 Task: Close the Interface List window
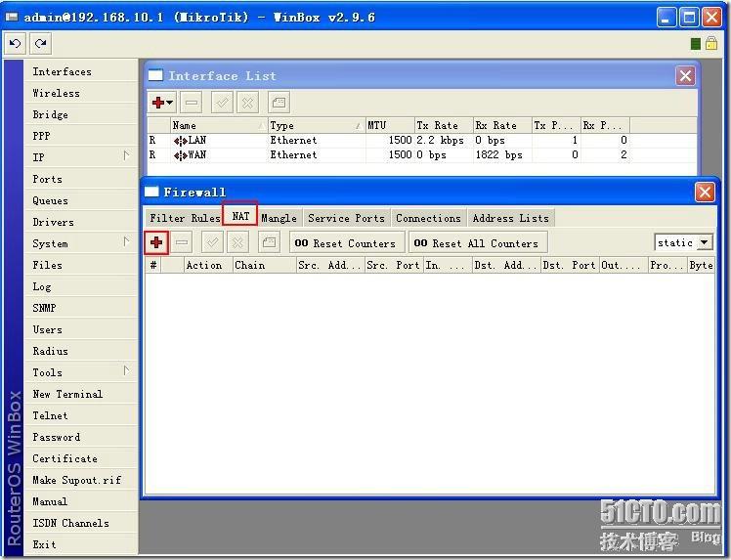685,75
